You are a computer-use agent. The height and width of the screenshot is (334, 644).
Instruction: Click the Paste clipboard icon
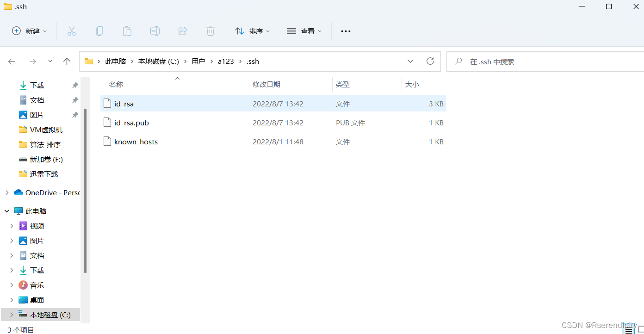127,31
